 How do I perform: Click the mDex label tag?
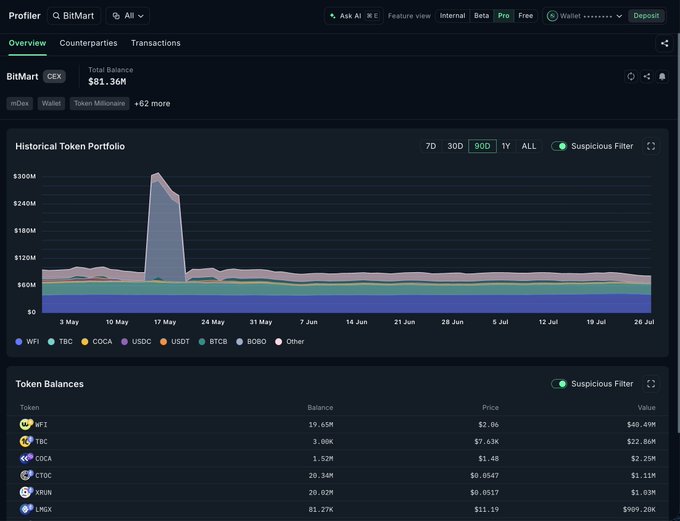pyautogui.click(x=20, y=103)
